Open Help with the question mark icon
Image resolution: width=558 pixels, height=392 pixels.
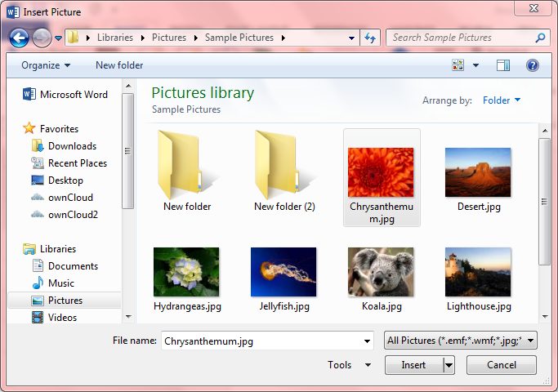tap(533, 65)
